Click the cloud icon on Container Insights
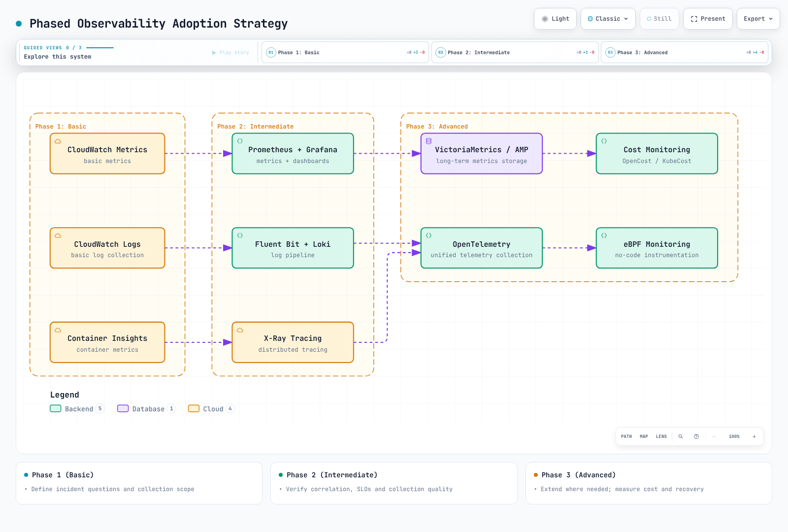The image size is (788, 532). (x=58, y=330)
